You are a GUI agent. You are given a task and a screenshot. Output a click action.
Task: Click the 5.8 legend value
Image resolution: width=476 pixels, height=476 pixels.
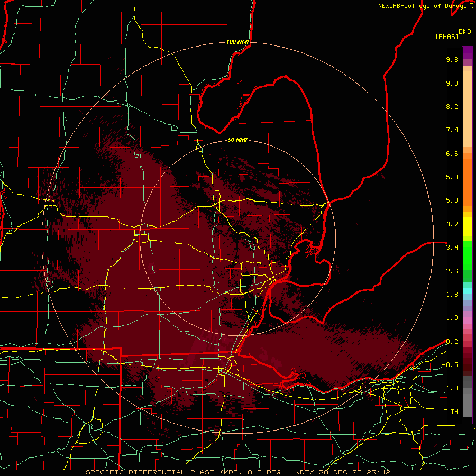(452, 177)
